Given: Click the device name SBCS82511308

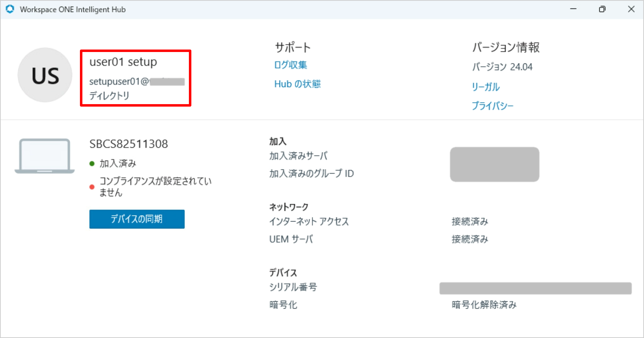Looking at the screenshot, I should click(129, 144).
